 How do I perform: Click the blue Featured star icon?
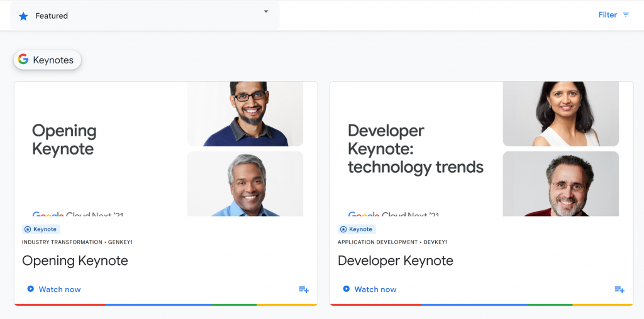pos(23,16)
